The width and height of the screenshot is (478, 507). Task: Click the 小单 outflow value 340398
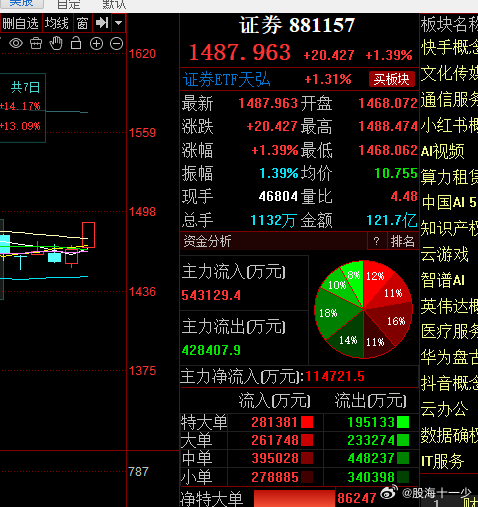pos(371,477)
